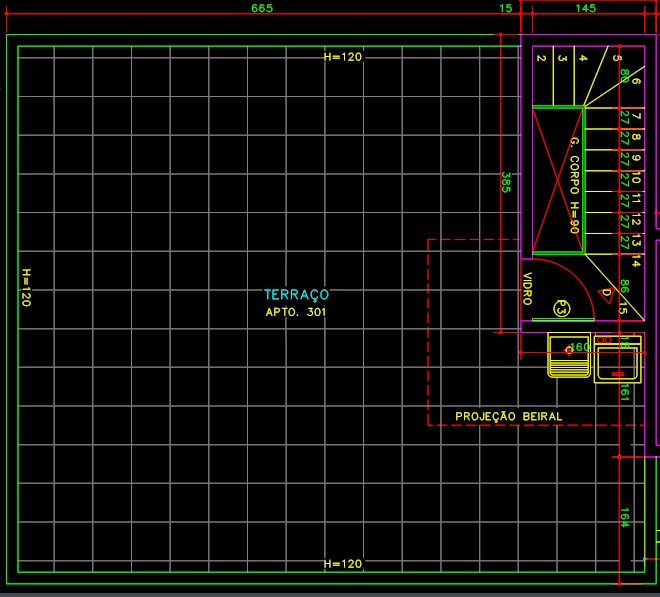Image resolution: width=660 pixels, height=597 pixels.
Task: Pick the G. CORPO H=90 guardrail label
Action: [575, 185]
